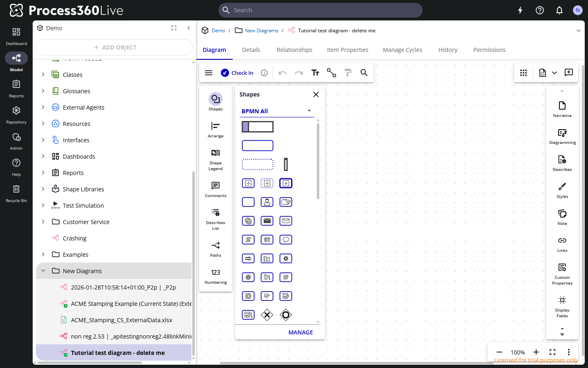Collapse the New Diagrams folder
Image resolution: width=588 pixels, height=368 pixels.
[x=43, y=271]
